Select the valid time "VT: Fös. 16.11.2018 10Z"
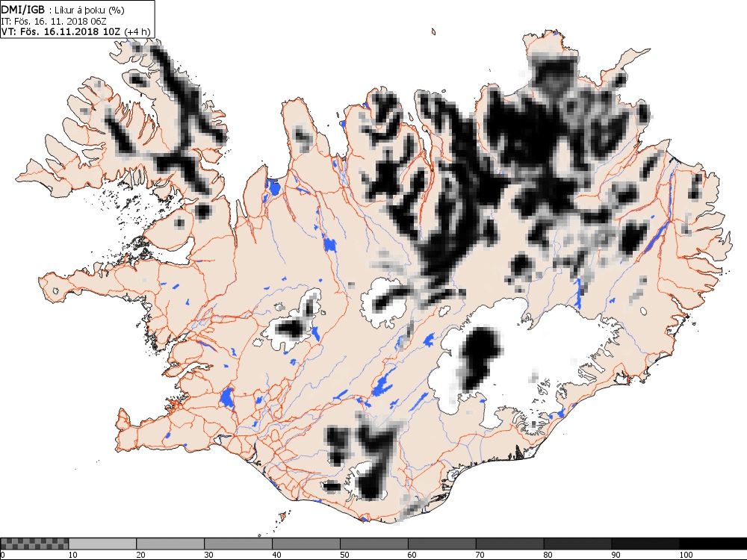Viewport: 747px width, 560px height. pos(62,32)
